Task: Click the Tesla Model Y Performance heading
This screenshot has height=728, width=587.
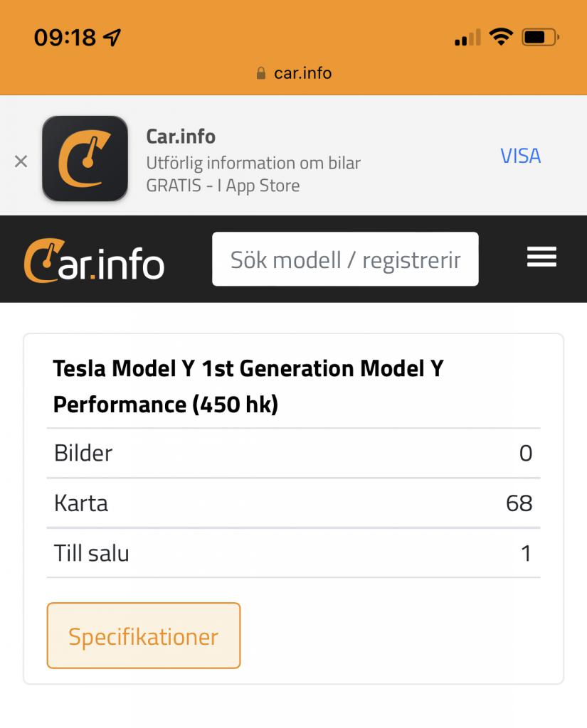Action: click(x=248, y=386)
